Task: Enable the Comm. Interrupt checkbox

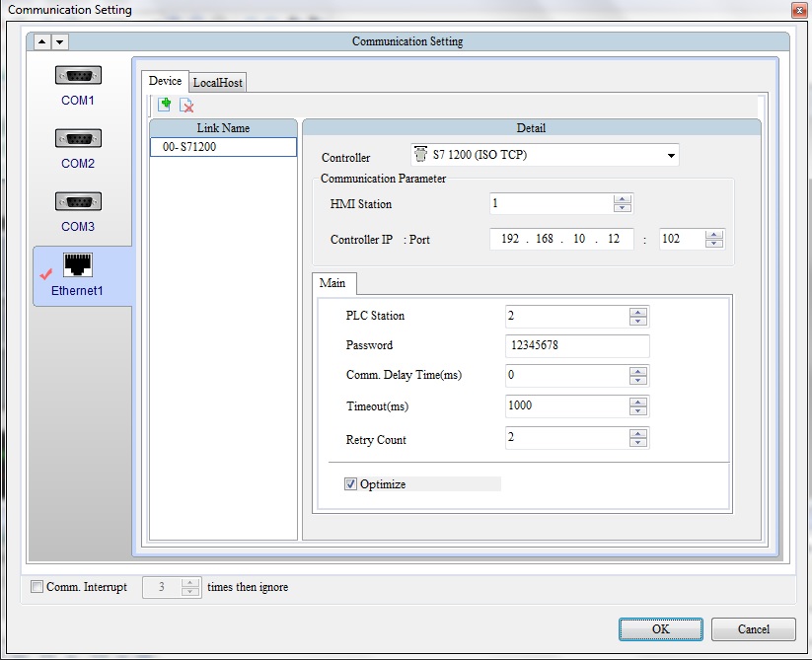Action: pyautogui.click(x=37, y=587)
